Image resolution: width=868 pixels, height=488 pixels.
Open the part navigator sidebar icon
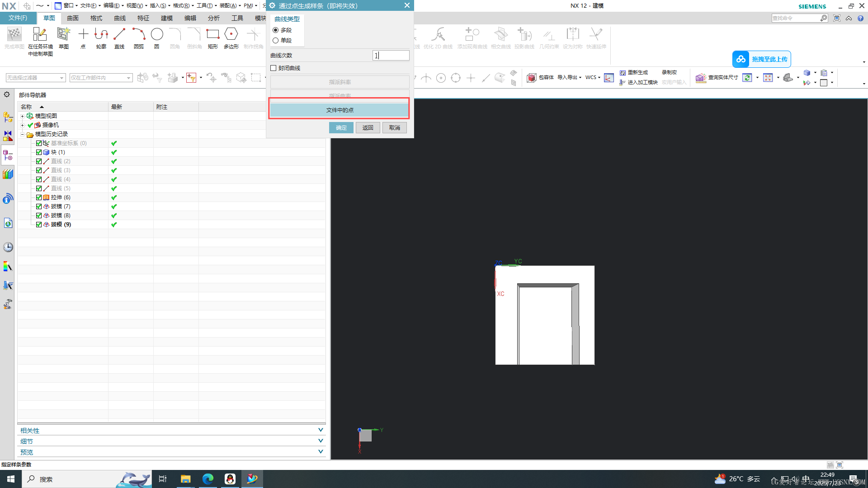click(x=8, y=156)
